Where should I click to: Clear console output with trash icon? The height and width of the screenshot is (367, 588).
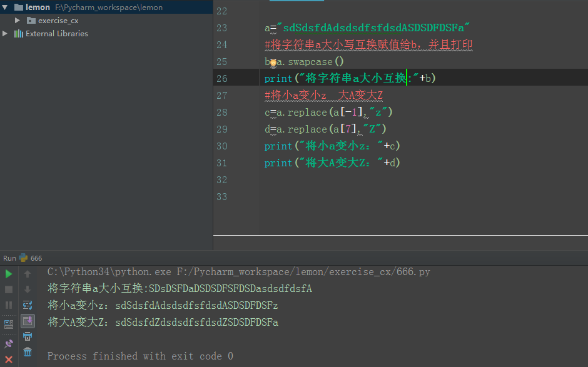click(x=28, y=352)
